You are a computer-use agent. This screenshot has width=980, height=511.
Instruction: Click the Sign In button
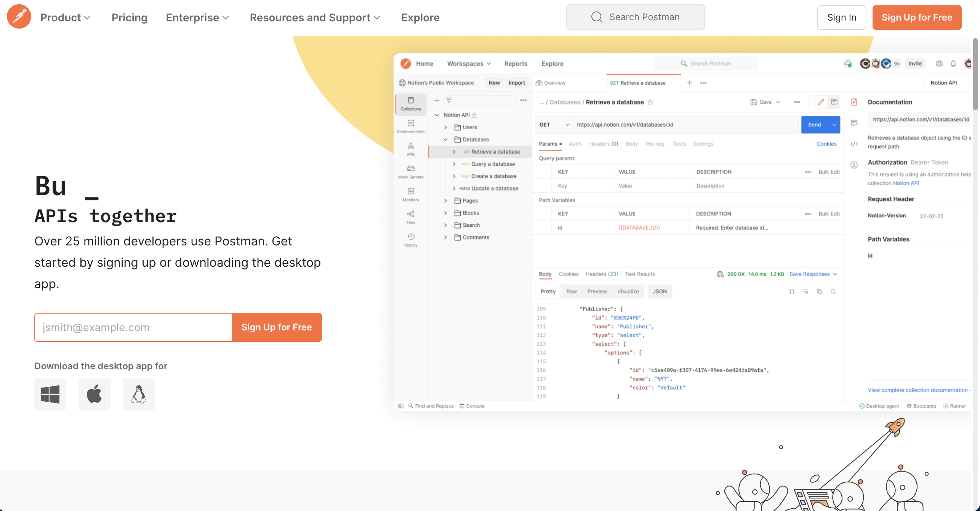(842, 18)
